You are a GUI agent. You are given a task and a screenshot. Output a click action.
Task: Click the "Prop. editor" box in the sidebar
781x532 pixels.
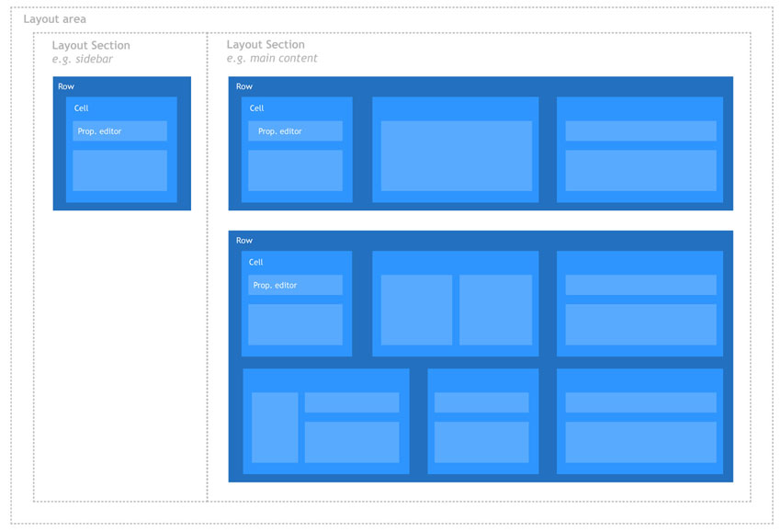pos(119,131)
